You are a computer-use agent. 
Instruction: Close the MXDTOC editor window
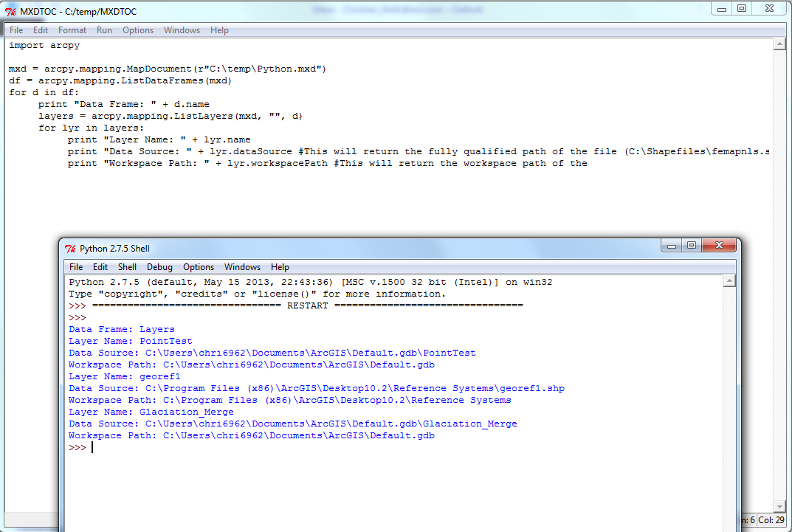[769, 9]
